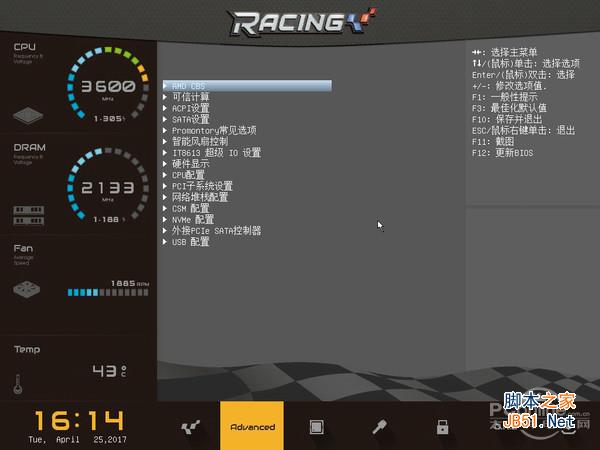Click the CPU frequency gauge showing 3600
The height and width of the screenshot is (450, 600).
108,83
